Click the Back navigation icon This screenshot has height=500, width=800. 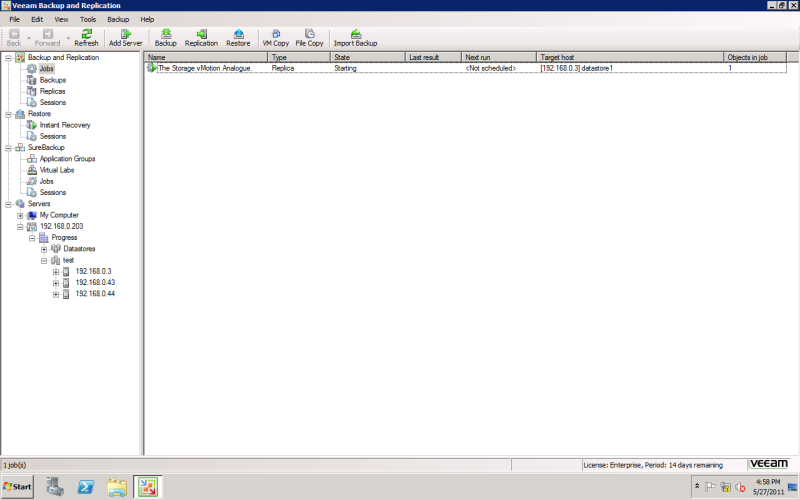pos(14,34)
